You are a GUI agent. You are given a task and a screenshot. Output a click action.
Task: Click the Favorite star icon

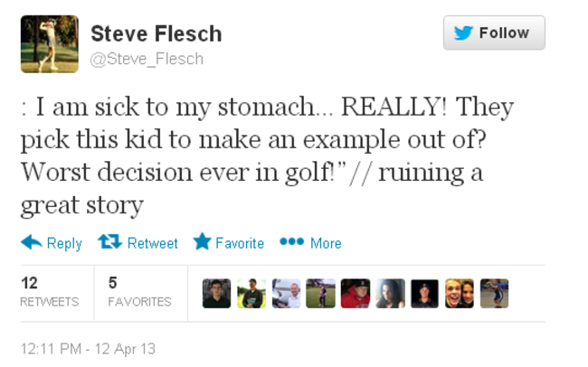[202, 242]
